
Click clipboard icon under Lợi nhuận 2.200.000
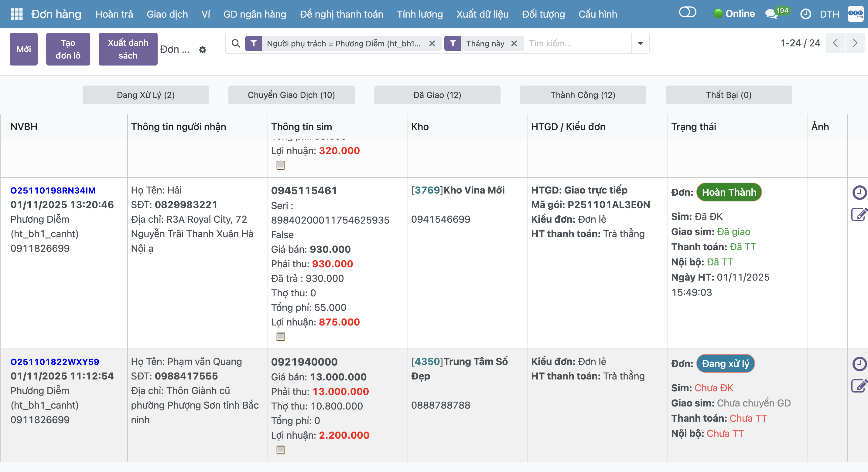tap(280, 450)
